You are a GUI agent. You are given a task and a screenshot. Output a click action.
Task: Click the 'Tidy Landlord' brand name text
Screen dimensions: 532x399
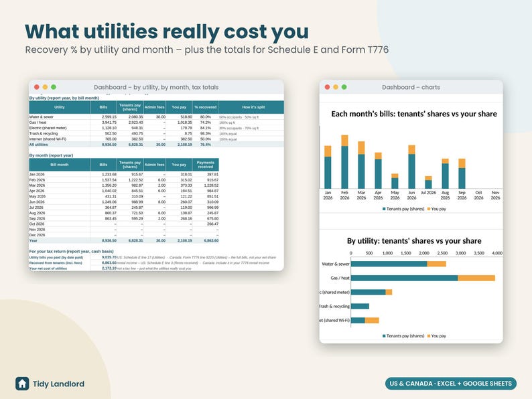(59, 384)
